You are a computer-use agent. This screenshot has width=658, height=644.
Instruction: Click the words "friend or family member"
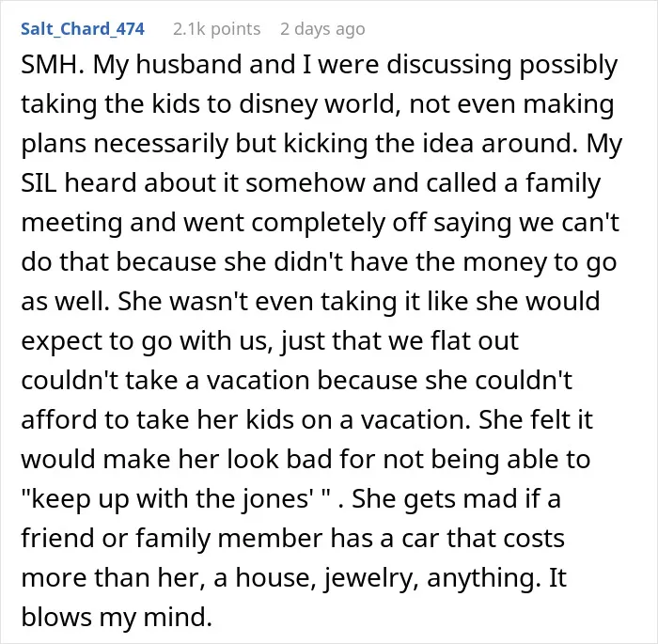(172, 538)
